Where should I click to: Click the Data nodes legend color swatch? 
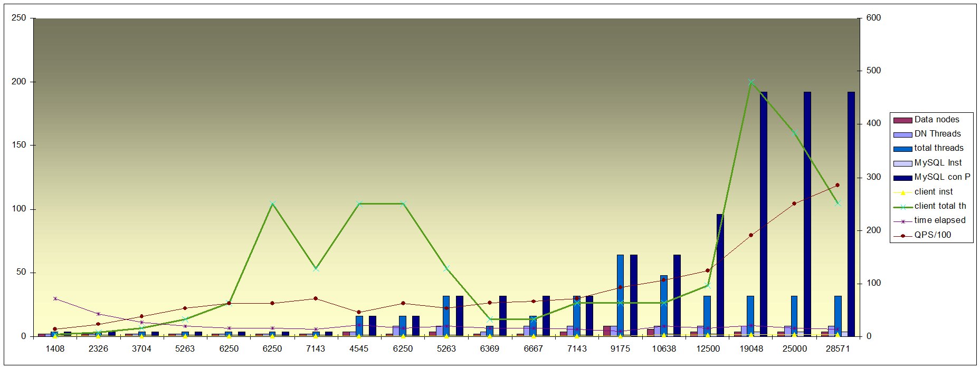(902, 120)
